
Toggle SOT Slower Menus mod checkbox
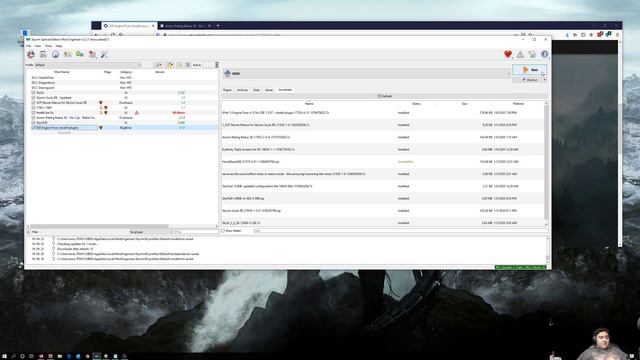pos(33,103)
